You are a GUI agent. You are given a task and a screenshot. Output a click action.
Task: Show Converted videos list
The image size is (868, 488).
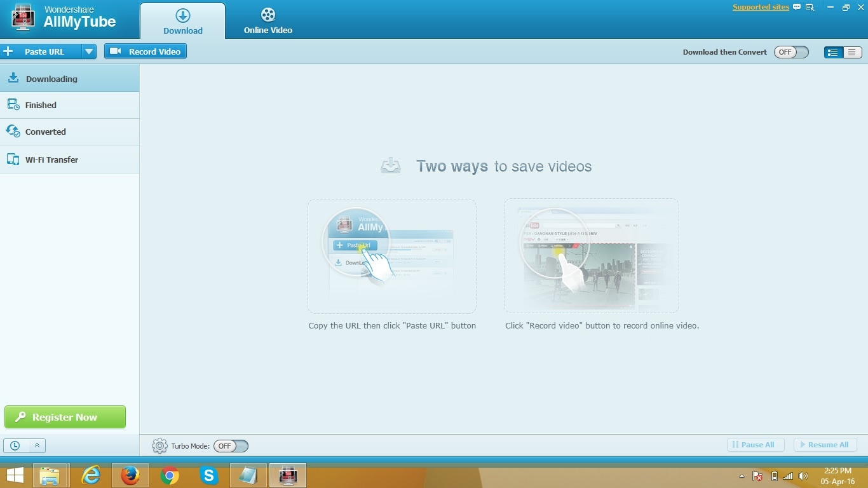click(x=70, y=132)
